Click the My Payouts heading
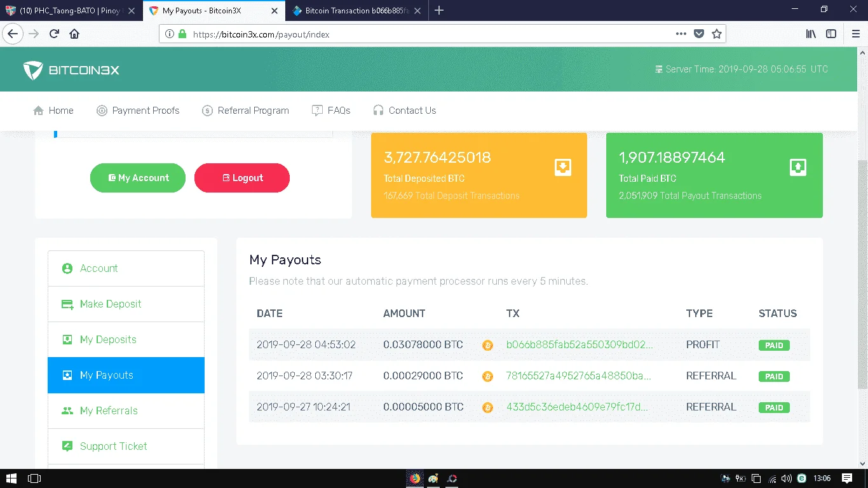The image size is (868, 488). coord(285,260)
